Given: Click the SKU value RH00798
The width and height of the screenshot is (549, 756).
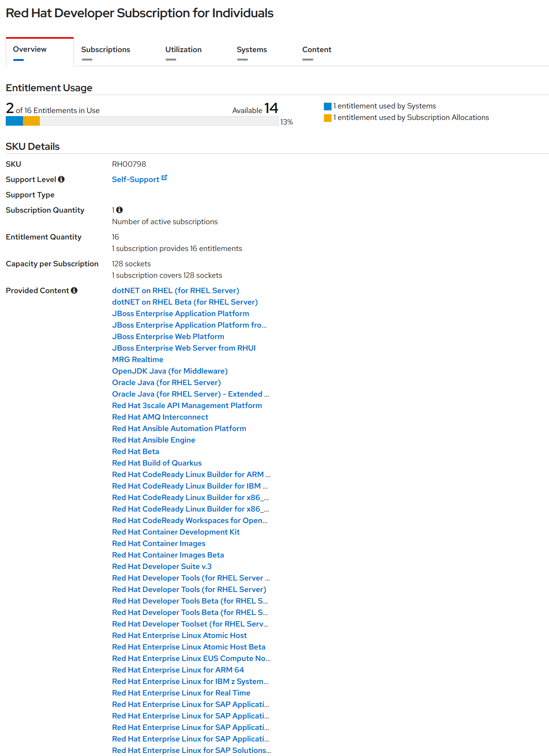Looking at the screenshot, I should tap(129, 164).
